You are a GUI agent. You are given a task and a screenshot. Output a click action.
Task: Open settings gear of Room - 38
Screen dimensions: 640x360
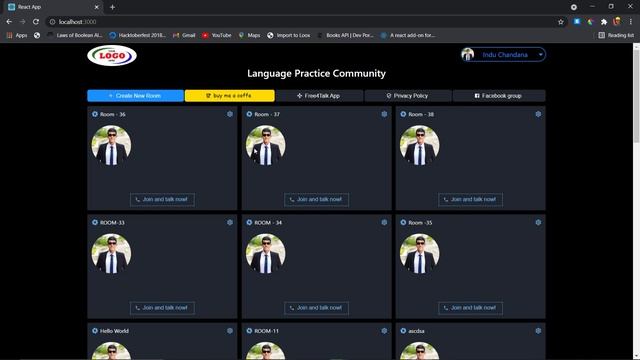point(538,114)
